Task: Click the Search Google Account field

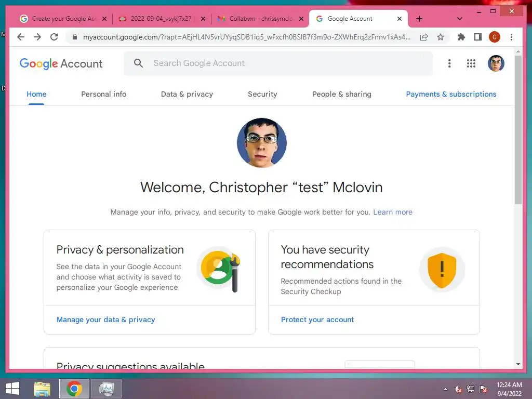Action: pyautogui.click(x=278, y=63)
